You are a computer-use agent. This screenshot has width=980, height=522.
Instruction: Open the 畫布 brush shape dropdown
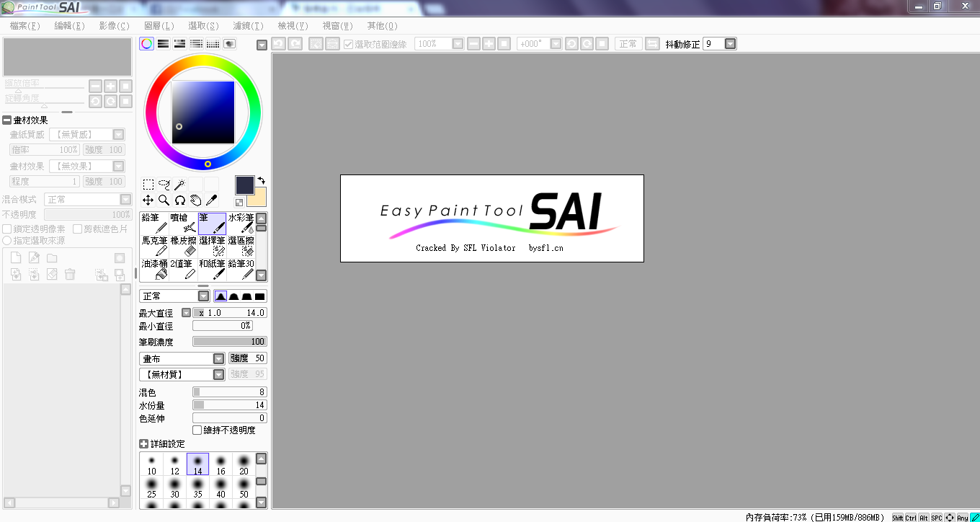pyautogui.click(x=182, y=358)
